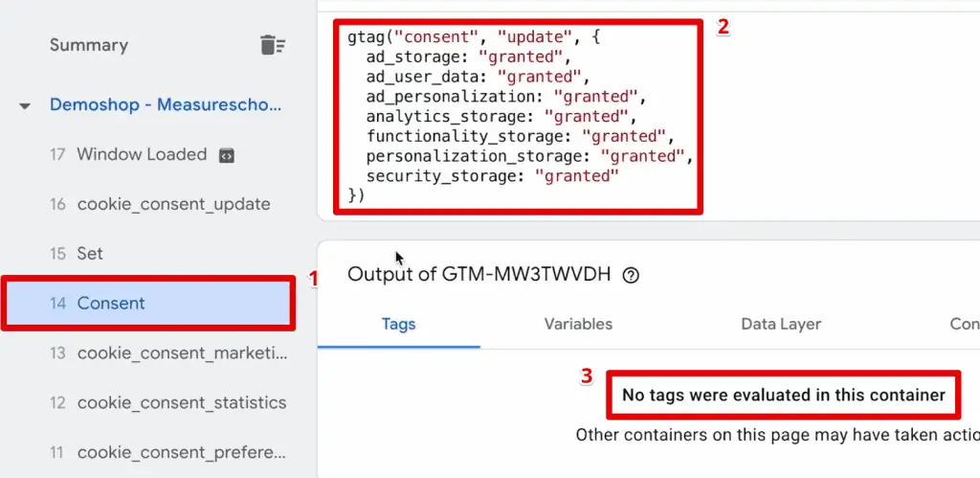Image resolution: width=980 pixels, height=478 pixels.
Task: Switch to the Tags tab
Action: pyautogui.click(x=398, y=324)
